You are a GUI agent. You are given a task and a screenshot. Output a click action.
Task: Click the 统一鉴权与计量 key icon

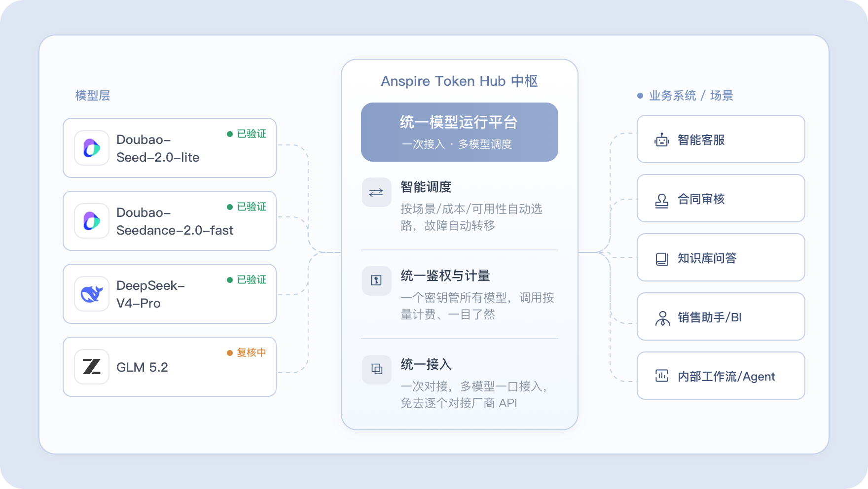[377, 281]
